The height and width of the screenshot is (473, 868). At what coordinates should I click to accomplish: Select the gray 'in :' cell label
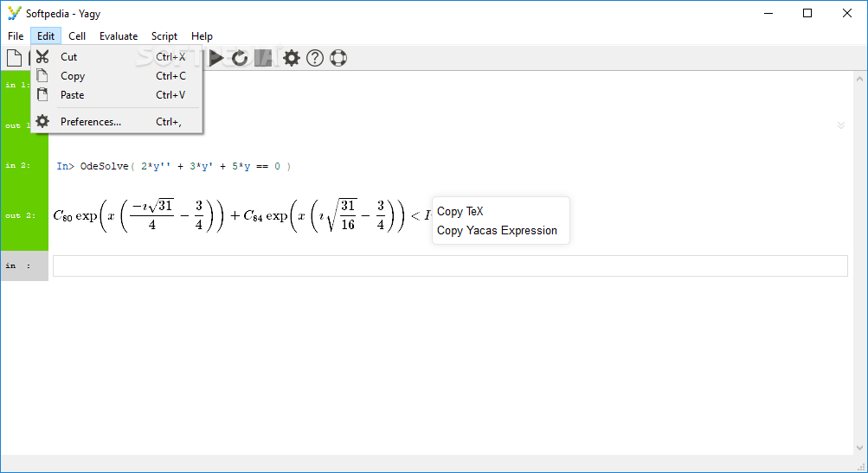pos(17,266)
